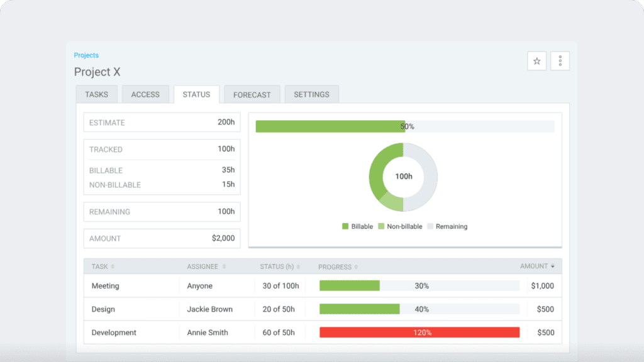Click the star icon to favorite Project X

[x=536, y=60]
